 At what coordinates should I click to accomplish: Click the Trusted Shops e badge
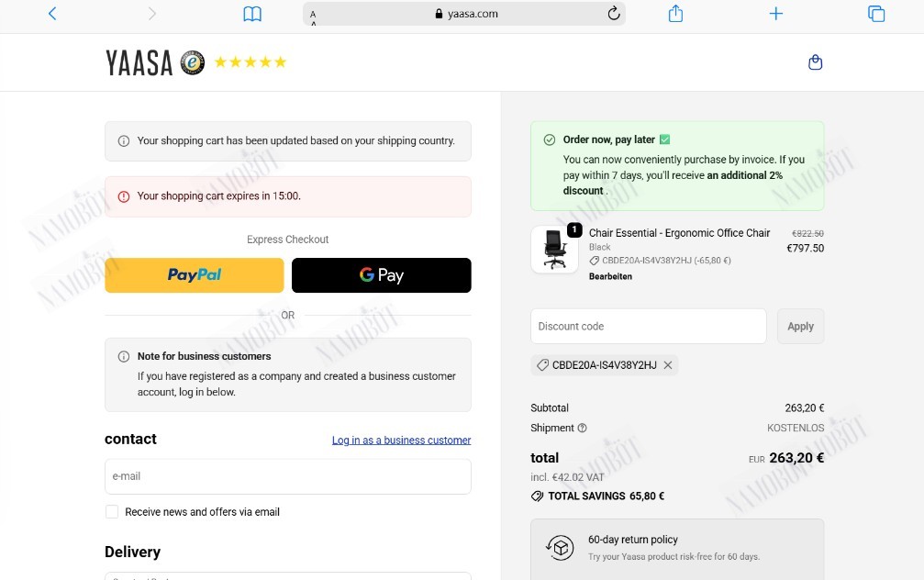192,62
